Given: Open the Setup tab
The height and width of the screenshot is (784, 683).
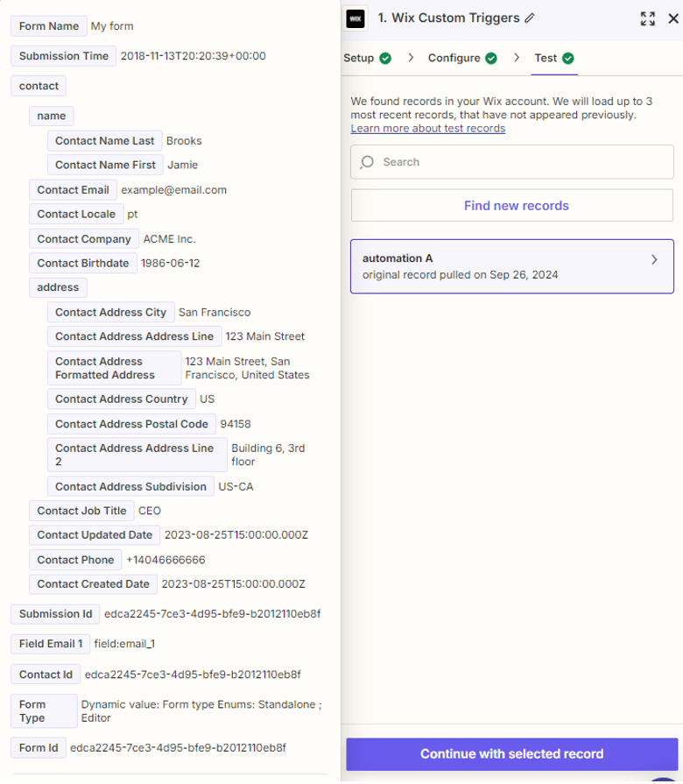Looking at the screenshot, I should click(x=359, y=59).
